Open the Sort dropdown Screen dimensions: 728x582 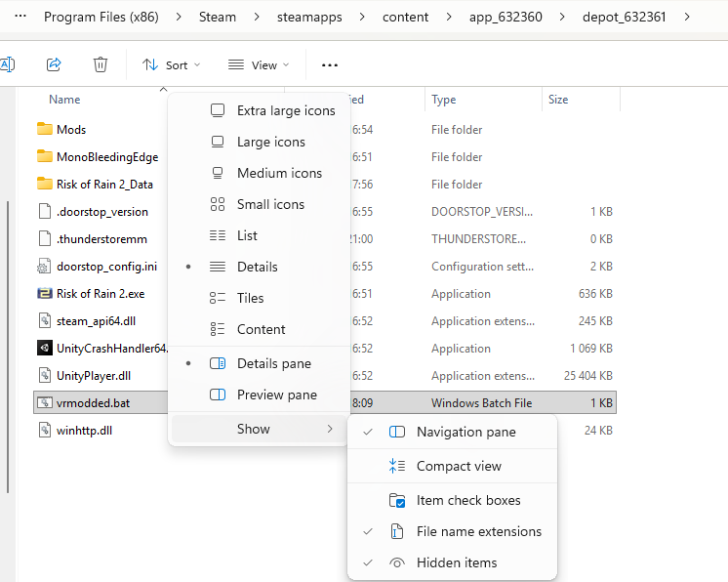point(172,65)
